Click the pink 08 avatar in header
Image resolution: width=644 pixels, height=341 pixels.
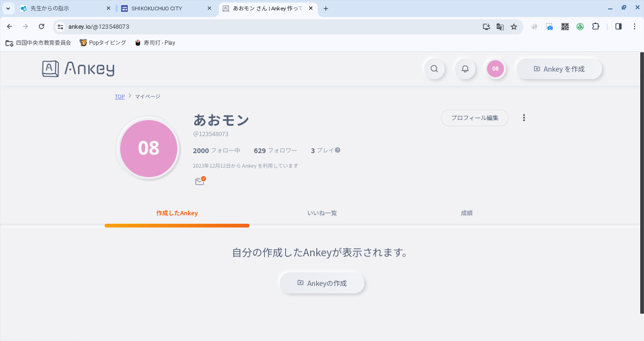pyautogui.click(x=495, y=69)
